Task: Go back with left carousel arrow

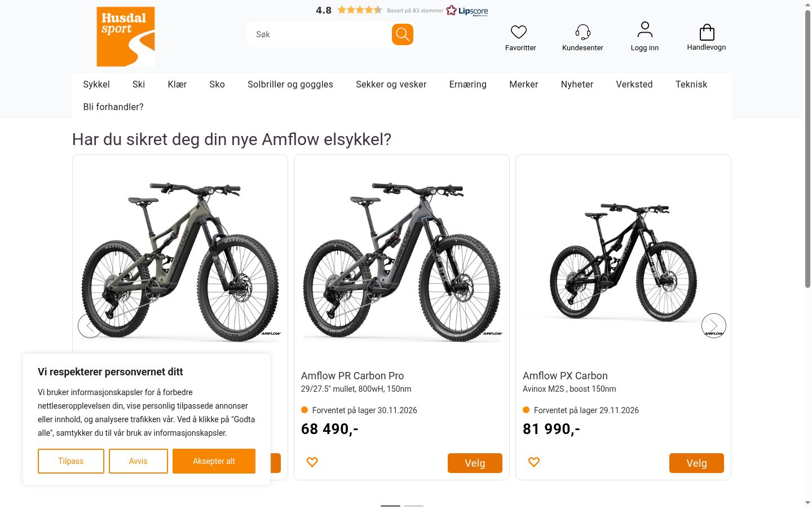Action: pyautogui.click(x=90, y=326)
